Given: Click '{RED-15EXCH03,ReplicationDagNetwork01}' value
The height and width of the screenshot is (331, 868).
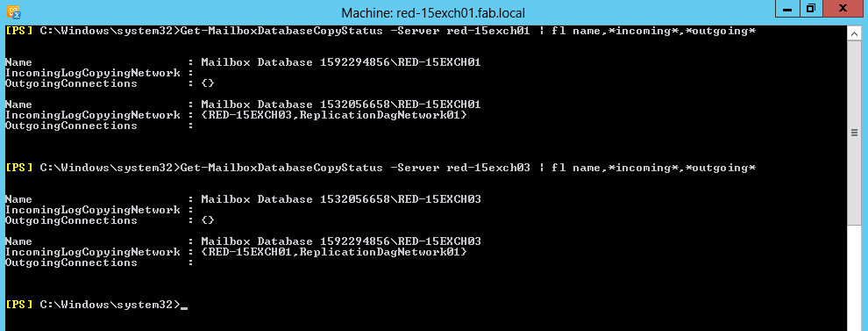Looking at the screenshot, I should pyautogui.click(x=334, y=115).
